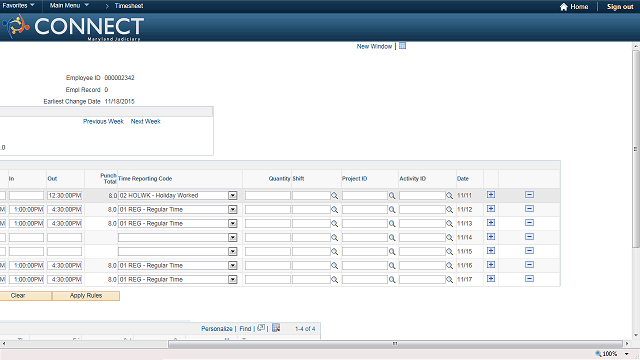Open Activity ID lookup on the 11/16 row
This screenshot has width=640, height=360.
click(x=449, y=266)
